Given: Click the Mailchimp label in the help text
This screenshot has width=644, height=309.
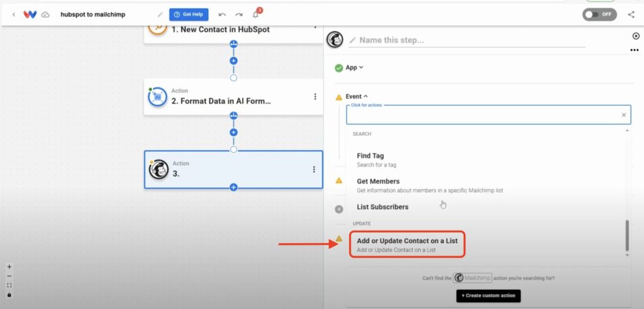Looking at the screenshot, I should click(472, 278).
